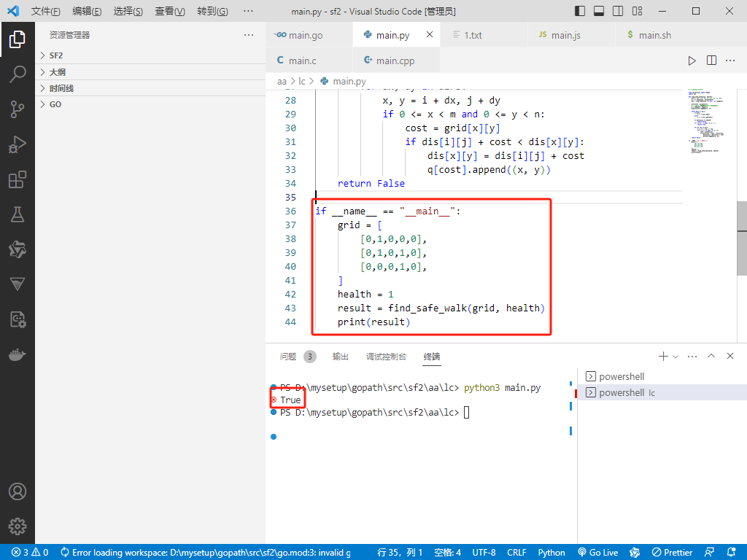Open the Run and Debug view
The image size is (747, 560).
[x=18, y=144]
